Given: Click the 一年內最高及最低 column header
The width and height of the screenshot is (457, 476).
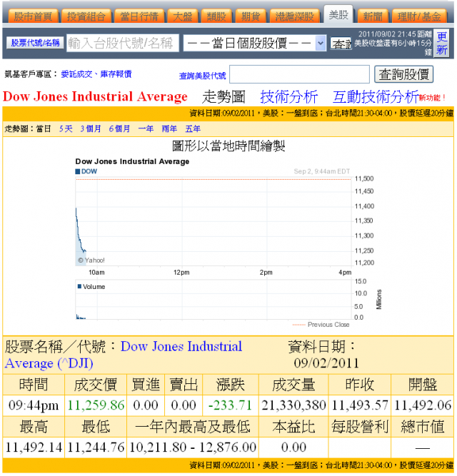Looking at the screenshot, I should point(193,427).
